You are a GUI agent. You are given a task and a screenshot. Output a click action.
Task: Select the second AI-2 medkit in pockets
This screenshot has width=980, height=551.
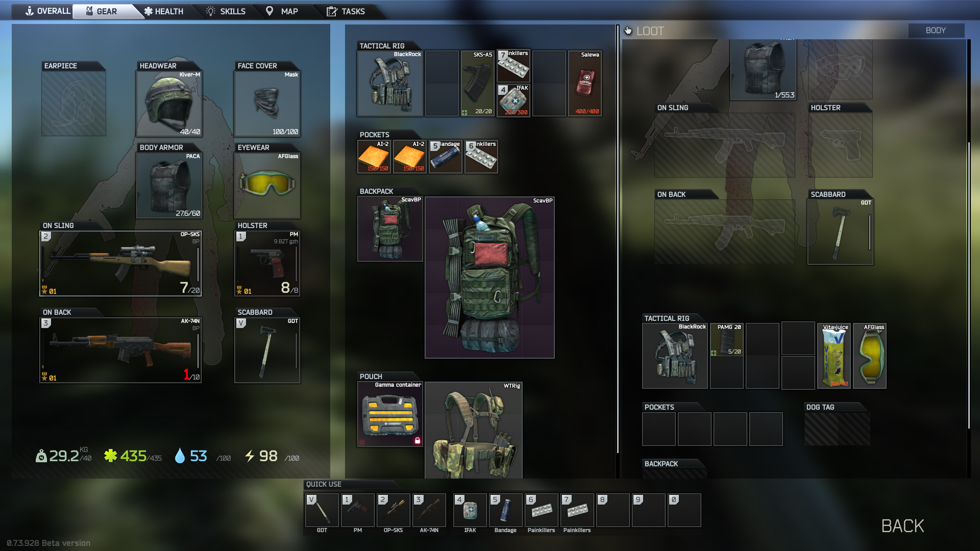click(x=410, y=157)
